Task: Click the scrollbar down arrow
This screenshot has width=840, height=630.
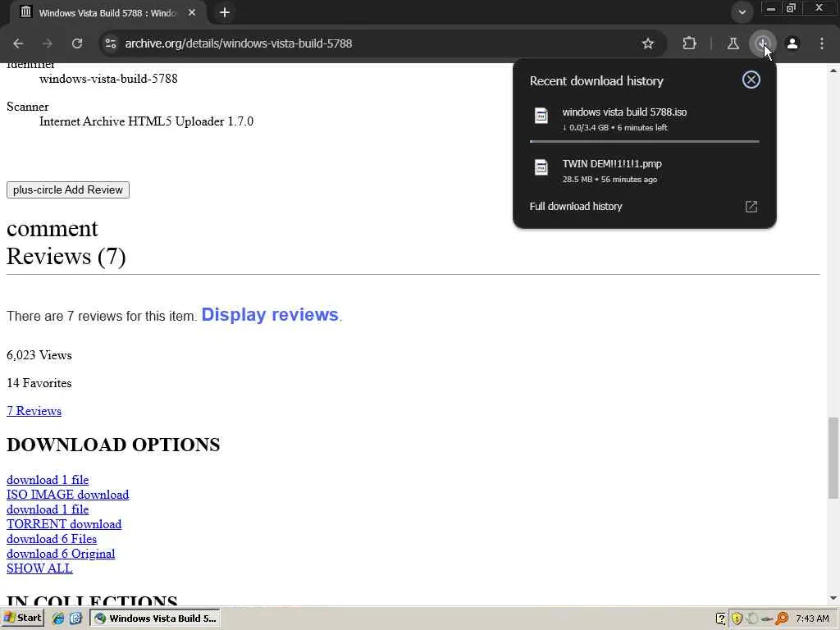Action: pyautogui.click(x=833, y=598)
